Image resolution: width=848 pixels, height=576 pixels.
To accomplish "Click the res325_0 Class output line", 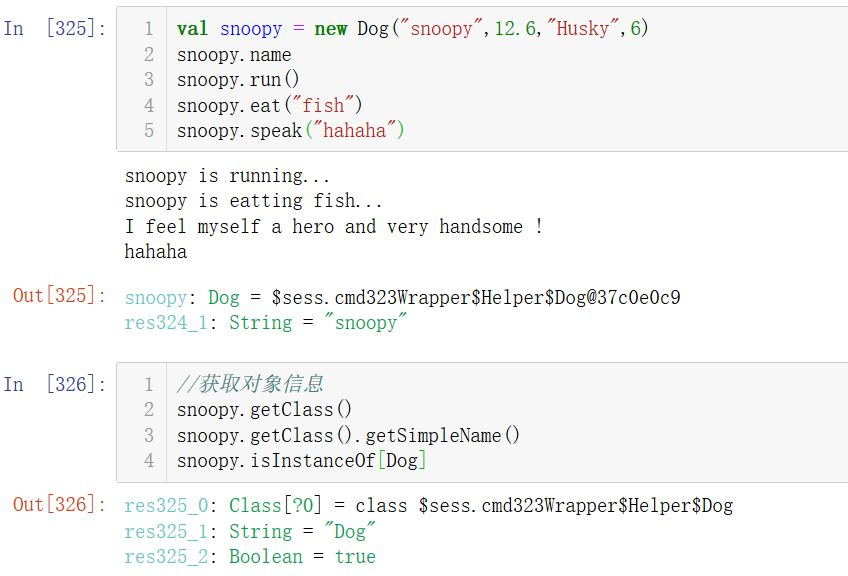I will click(x=429, y=505).
